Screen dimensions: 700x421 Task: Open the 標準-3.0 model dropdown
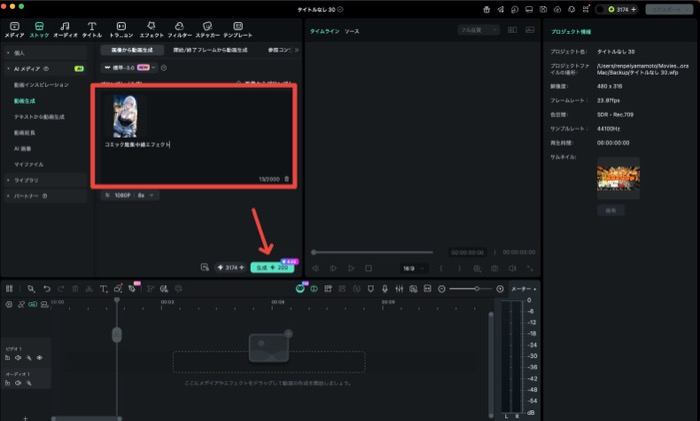(129, 68)
